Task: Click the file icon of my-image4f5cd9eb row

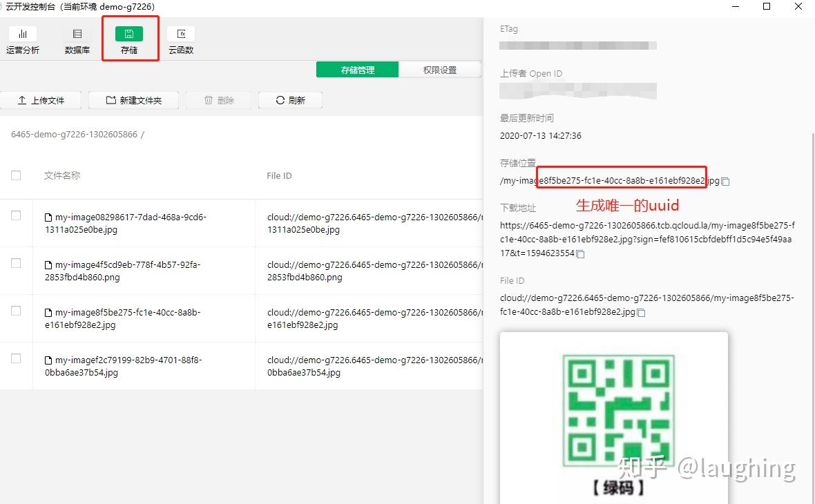Action: 48,265
